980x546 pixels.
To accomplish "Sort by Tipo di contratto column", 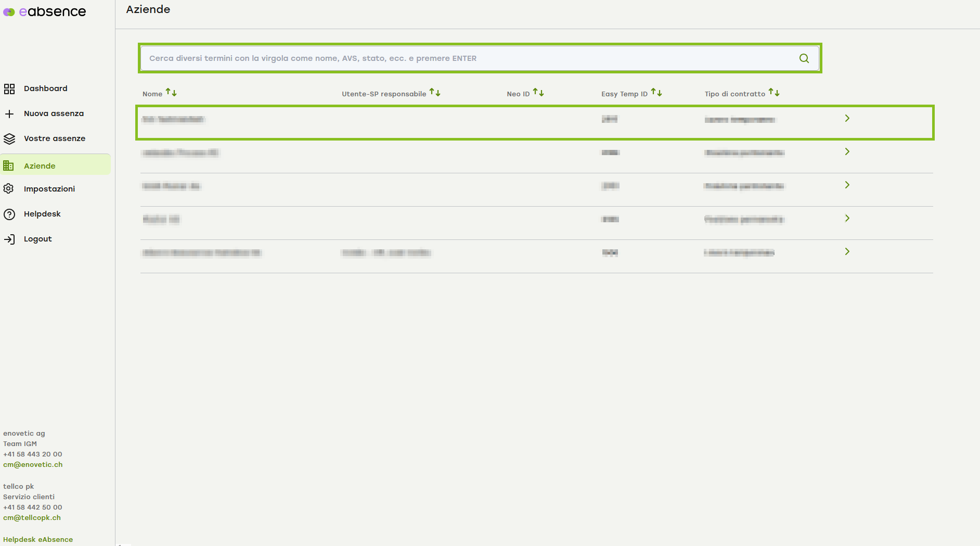I will 774,93.
